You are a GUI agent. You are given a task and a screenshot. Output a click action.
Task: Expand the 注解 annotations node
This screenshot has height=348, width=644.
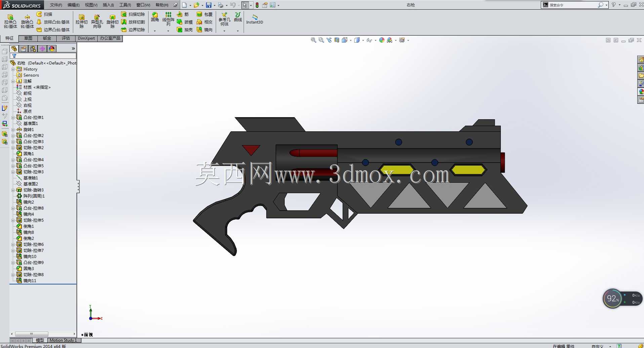(13, 81)
